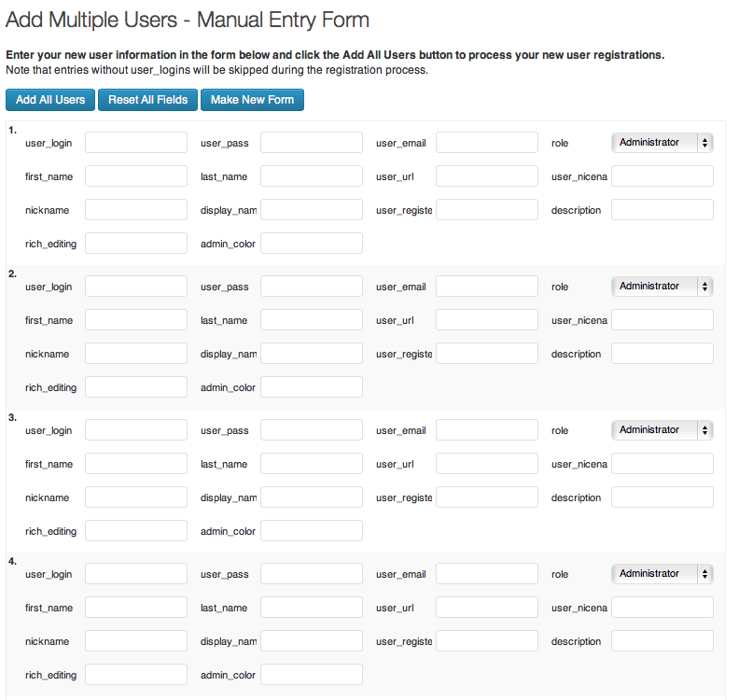Select the nickname field for user 3
739x700 pixels.
[136, 497]
